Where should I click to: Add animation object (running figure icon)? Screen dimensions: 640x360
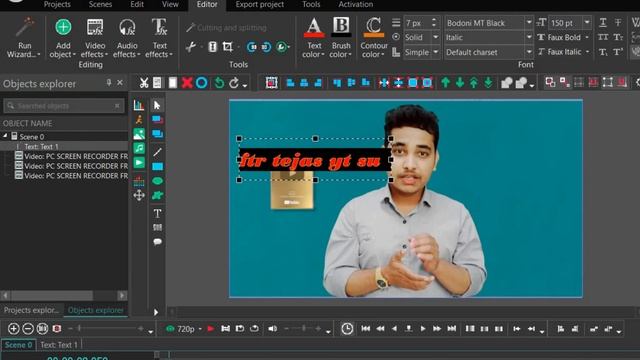(x=139, y=120)
